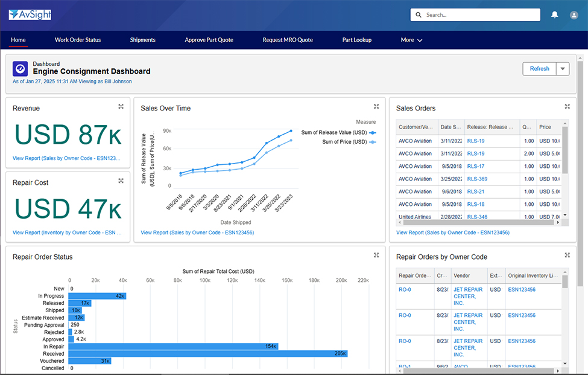The height and width of the screenshot is (375, 588).
Task: Open the user profile avatar
Action: pos(574,15)
